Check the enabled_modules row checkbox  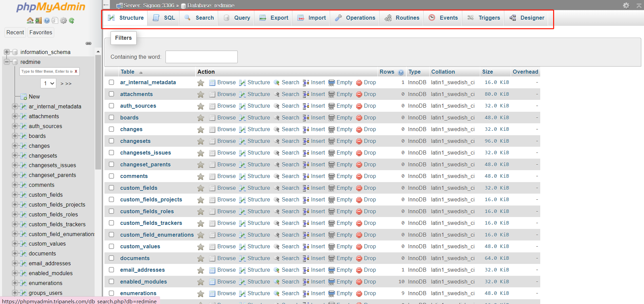tap(111, 282)
